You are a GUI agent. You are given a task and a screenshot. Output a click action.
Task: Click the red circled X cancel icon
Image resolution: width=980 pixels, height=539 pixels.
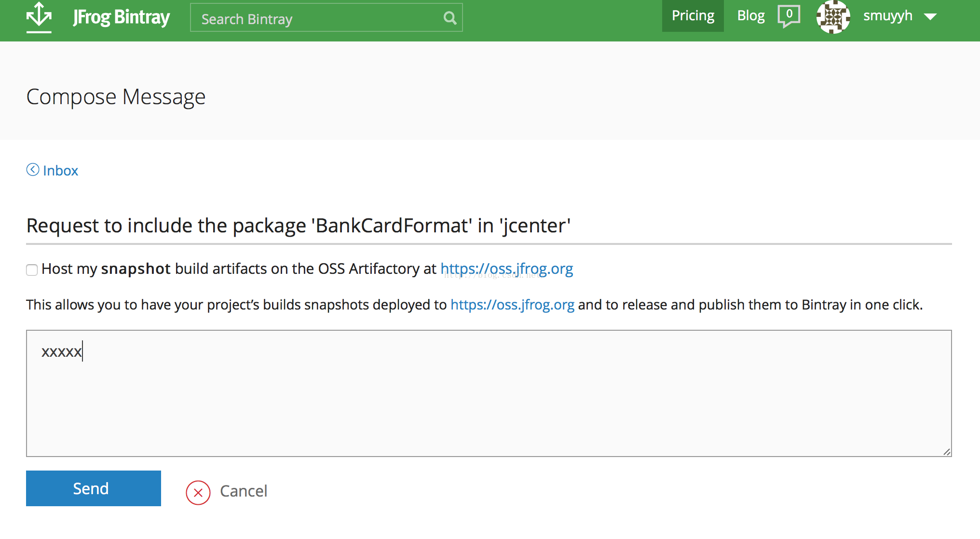click(x=198, y=493)
